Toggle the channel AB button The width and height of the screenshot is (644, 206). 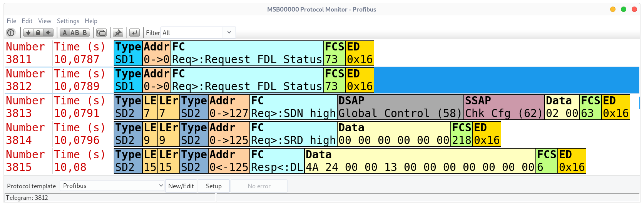pos(75,33)
